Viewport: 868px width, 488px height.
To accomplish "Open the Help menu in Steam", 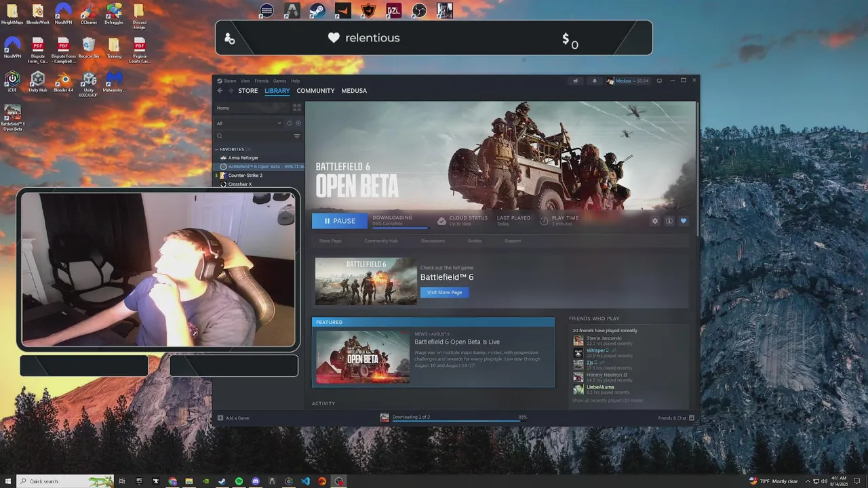I will [x=295, y=81].
